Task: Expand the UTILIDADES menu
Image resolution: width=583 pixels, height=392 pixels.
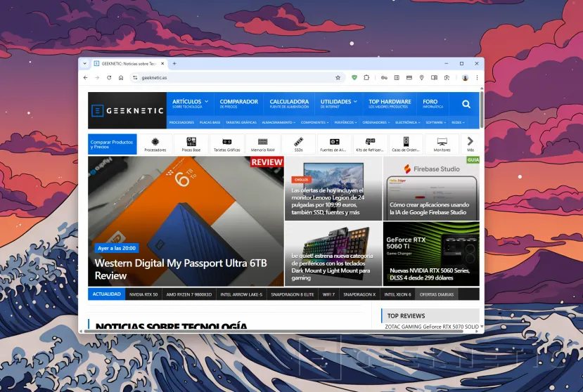Action: 338,104
